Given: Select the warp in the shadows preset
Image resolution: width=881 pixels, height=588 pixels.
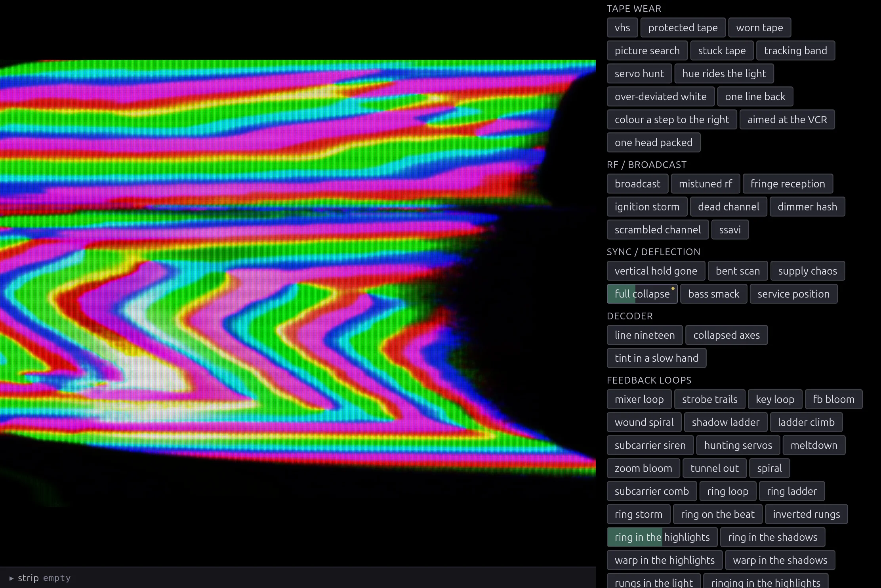Looking at the screenshot, I should click(x=780, y=560).
